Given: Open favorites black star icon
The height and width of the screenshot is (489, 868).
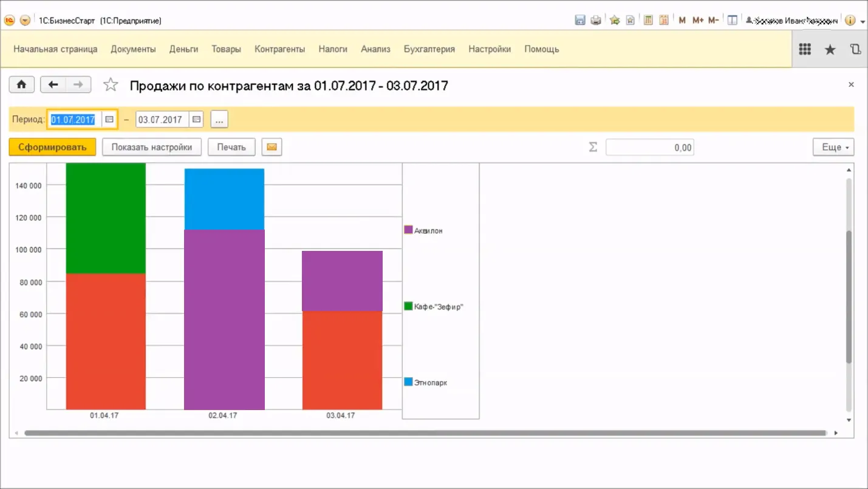Looking at the screenshot, I should [830, 50].
